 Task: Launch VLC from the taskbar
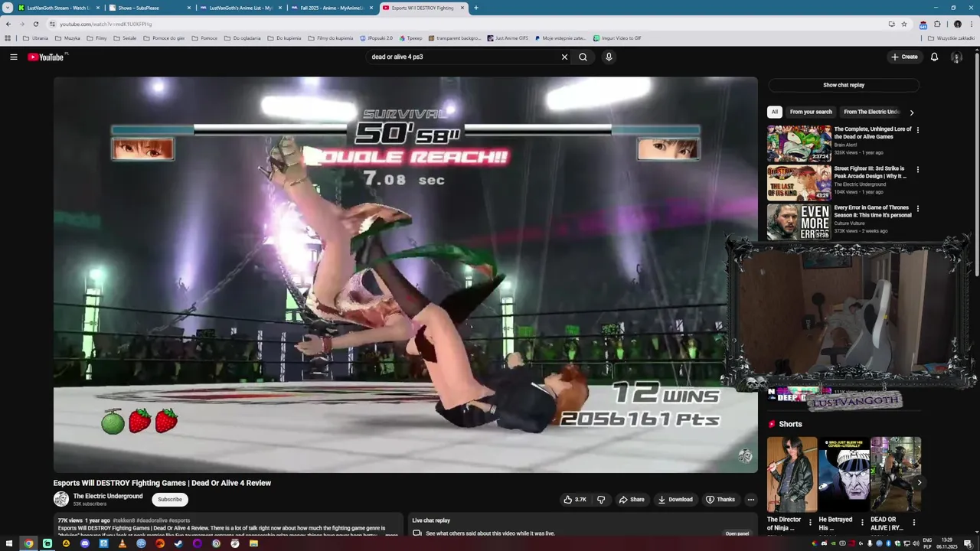click(122, 543)
